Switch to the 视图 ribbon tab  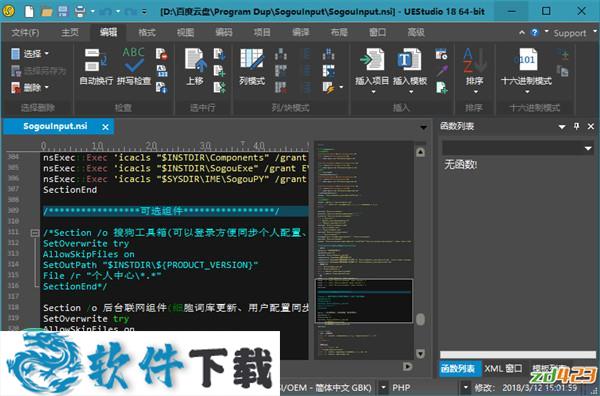click(185, 33)
